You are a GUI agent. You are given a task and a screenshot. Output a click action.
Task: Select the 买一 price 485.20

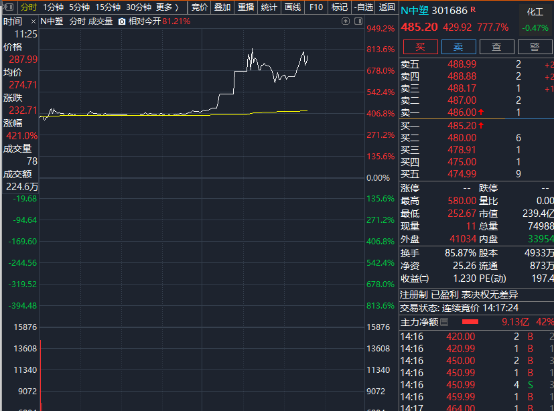462,126
